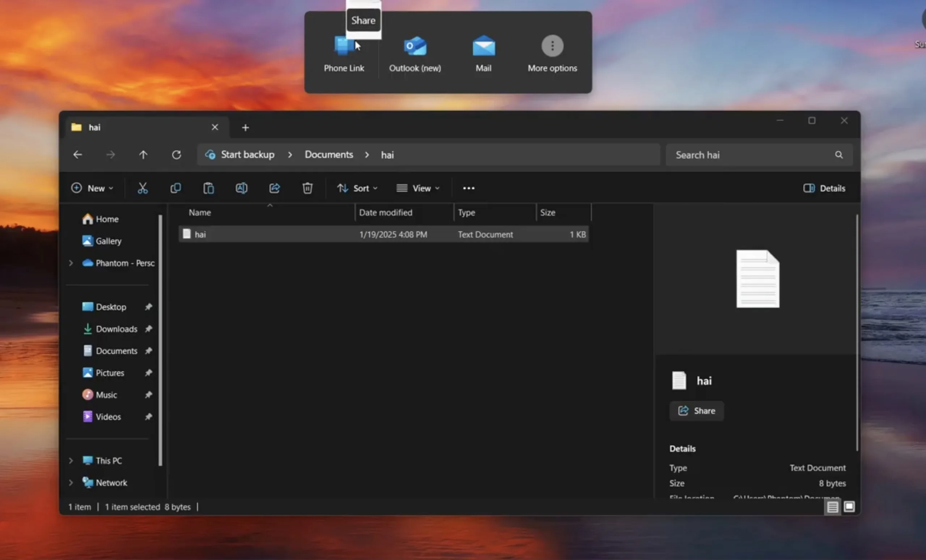Click the Delete icon in toolbar

[307, 188]
